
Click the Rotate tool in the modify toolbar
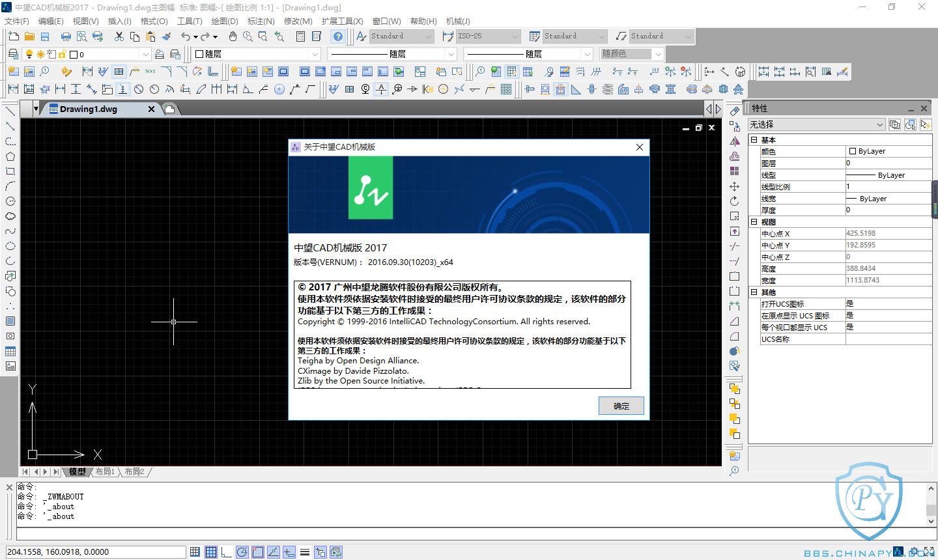[735, 201]
